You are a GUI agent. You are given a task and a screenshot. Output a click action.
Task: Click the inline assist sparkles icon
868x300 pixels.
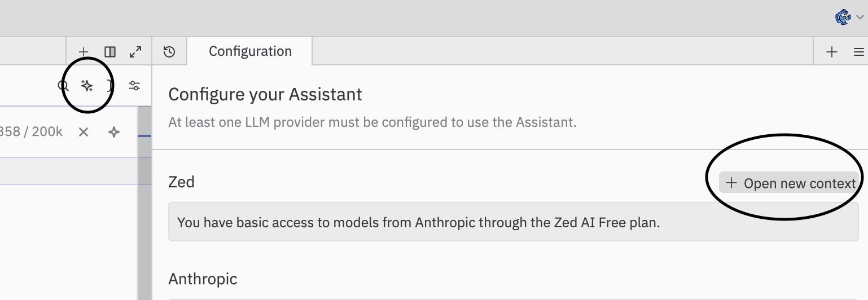[x=87, y=86]
